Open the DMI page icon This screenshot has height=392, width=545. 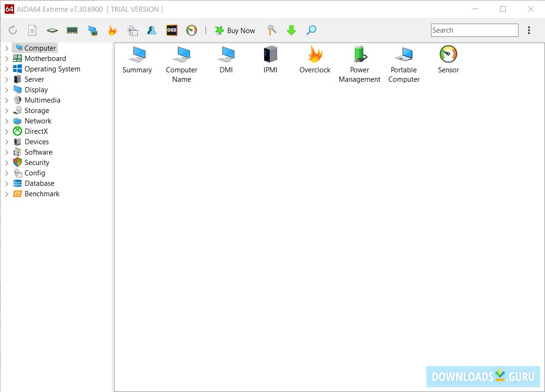point(226,60)
